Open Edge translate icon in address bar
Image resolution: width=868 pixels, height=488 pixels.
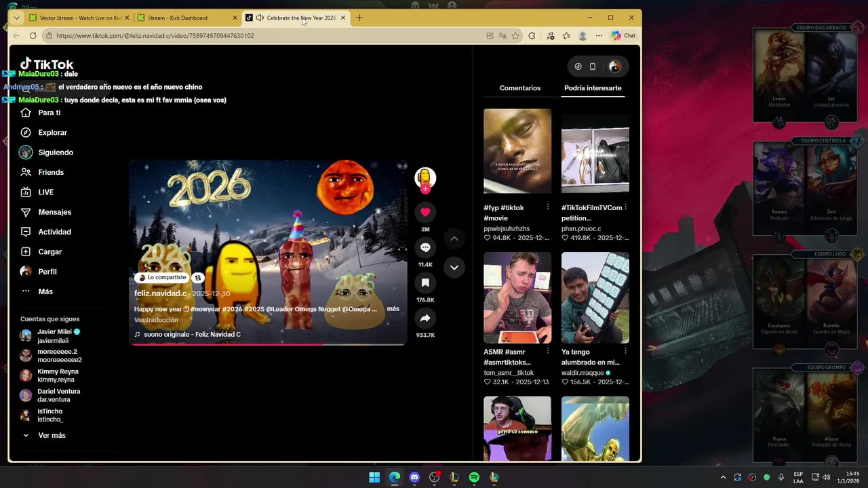pyautogui.click(x=502, y=36)
